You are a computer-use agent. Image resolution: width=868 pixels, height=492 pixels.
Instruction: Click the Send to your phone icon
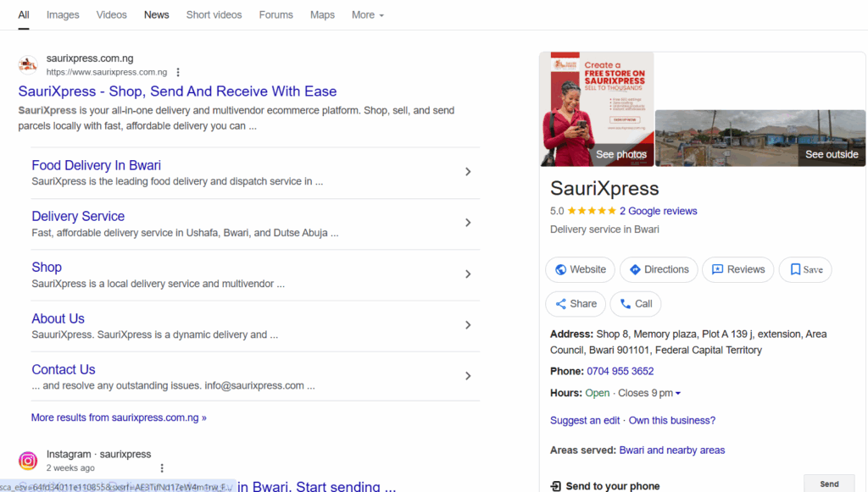point(555,486)
